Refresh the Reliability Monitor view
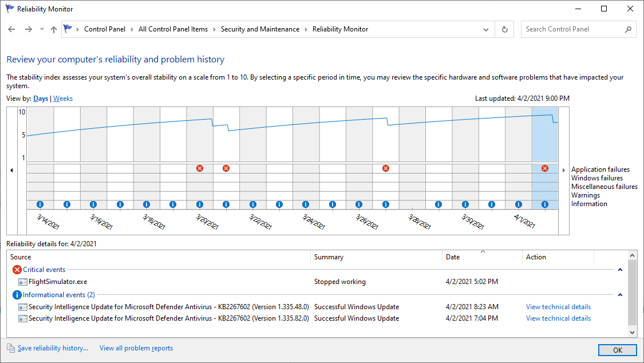 [x=505, y=30]
